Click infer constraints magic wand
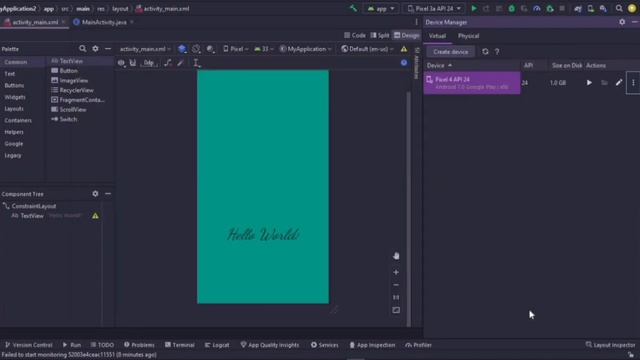Viewport: 640px width, 360px height. (x=180, y=63)
